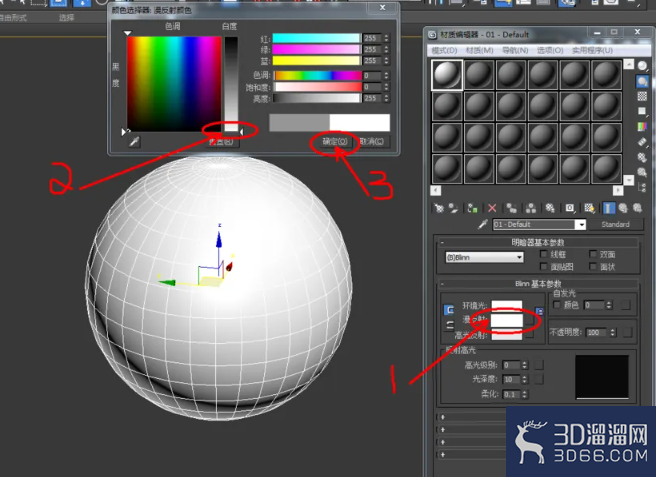Click the Go Forward to Sibling icon

click(x=637, y=208)
